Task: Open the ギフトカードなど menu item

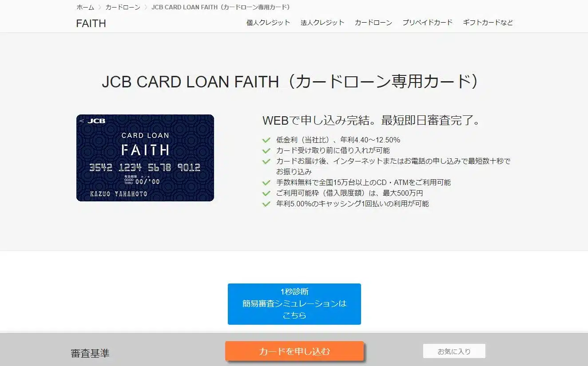Action: coord(488,22)
